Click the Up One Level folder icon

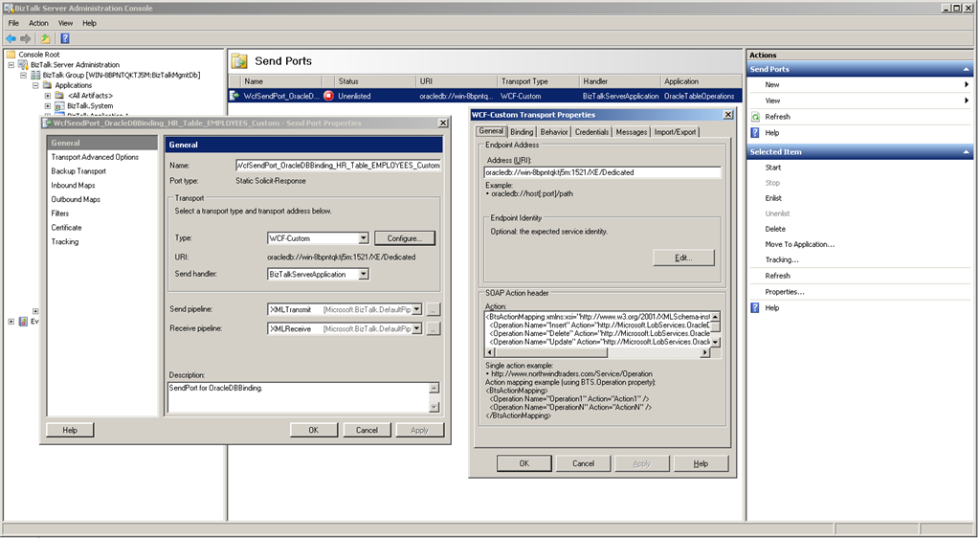(45, 38)
